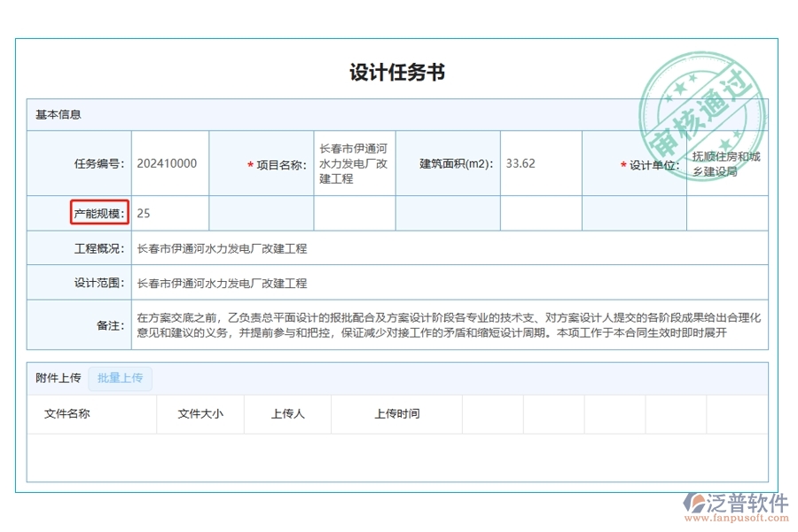Select the 任务编号 value 202410000
This screenshot has width=798, height=532.
pos(167,164)
